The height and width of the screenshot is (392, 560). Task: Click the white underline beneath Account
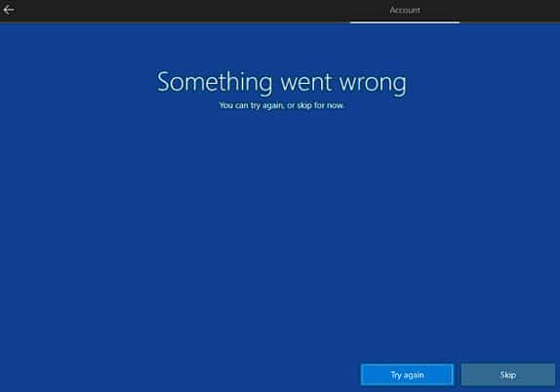[x=405, y=22]
